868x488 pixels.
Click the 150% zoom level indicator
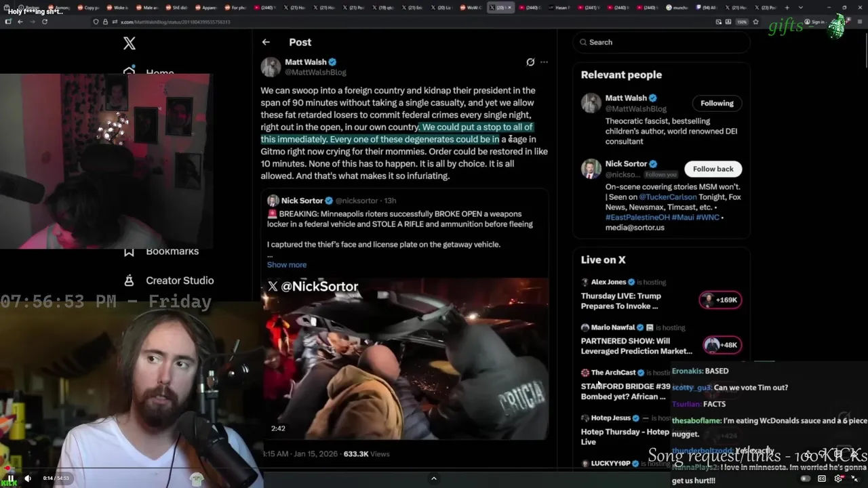742,22
